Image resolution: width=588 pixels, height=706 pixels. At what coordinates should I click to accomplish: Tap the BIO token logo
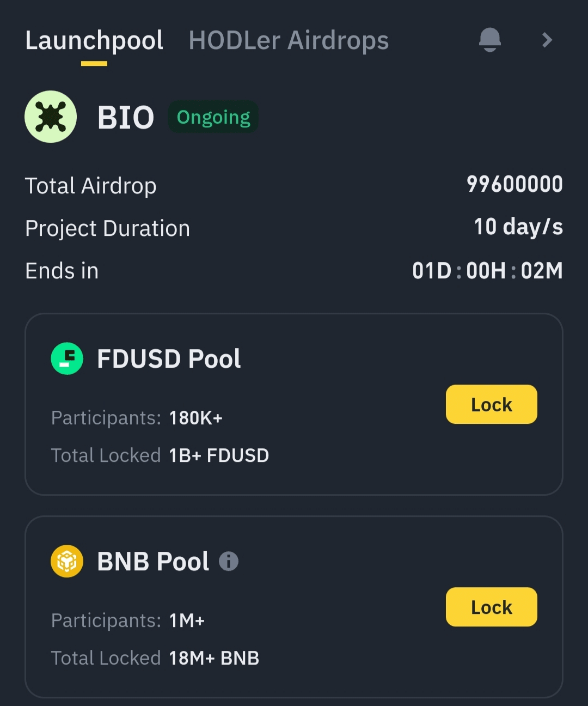[x=51, y=117]
